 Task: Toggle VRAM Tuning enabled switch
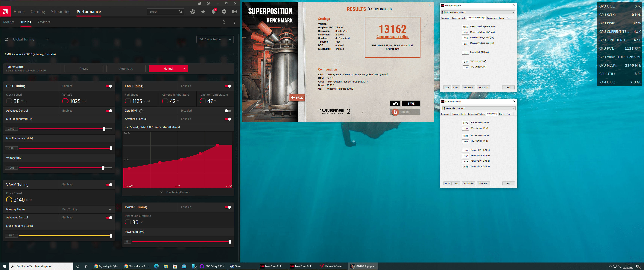coord(109,184)
